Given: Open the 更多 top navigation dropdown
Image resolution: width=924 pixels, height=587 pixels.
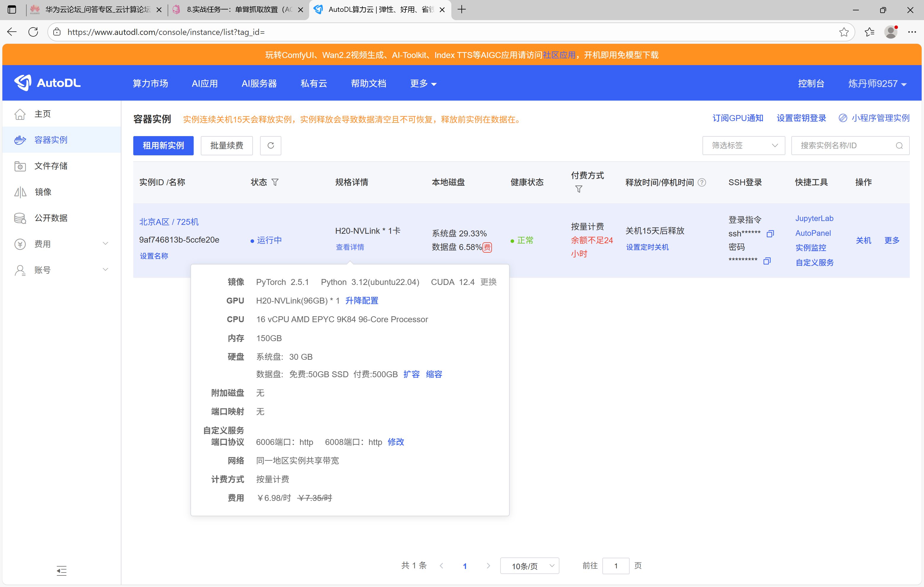Looking at the screenshot, I should [x=423, y=84].
